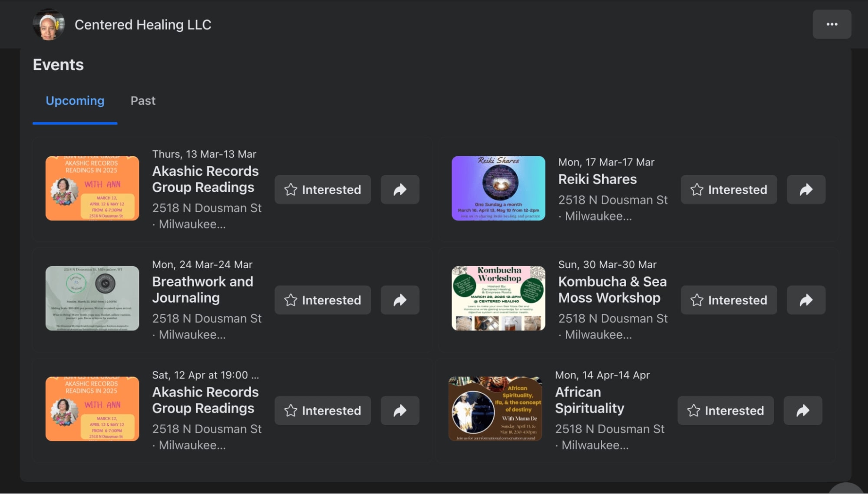Open the Breathwork and Journaling thumbnail image
The height and width of the screenshot is (494, 868).
tap(92, 298)
